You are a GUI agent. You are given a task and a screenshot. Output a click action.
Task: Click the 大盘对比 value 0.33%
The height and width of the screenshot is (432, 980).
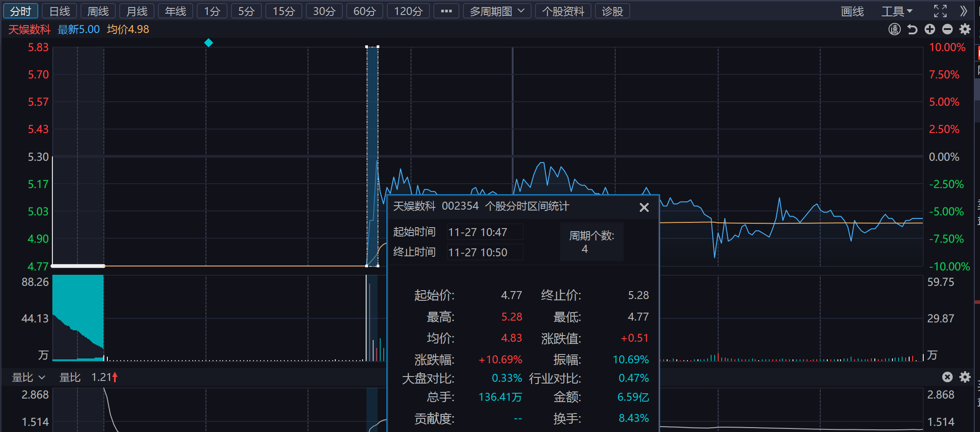pyautogui.click(x=507, y=378)
